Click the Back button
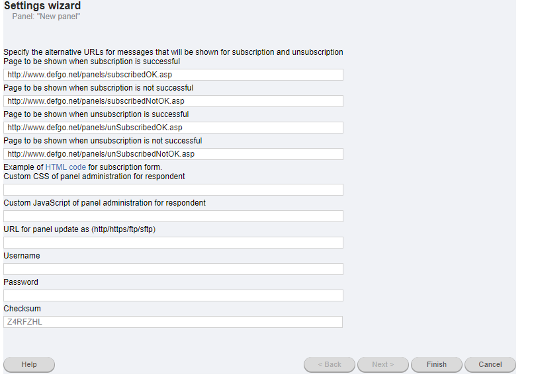The height and width of the screenshot is (392, 534). pos(330,364)
